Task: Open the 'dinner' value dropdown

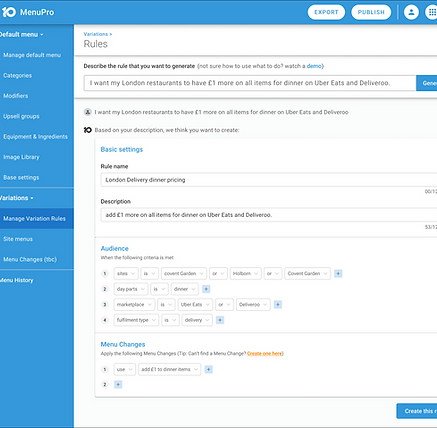Action: click(185, 289)
